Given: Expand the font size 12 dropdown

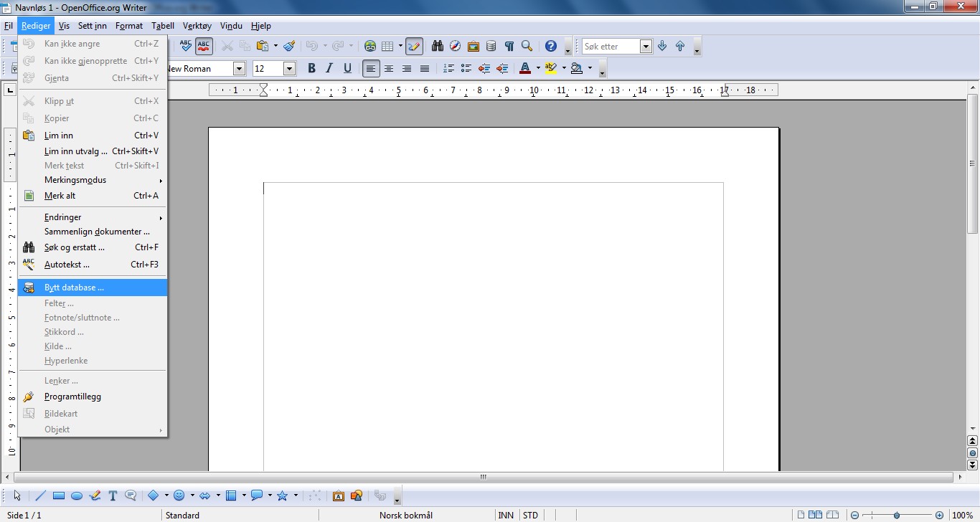Looking at the screenshot, I should [x=290, y=69].
